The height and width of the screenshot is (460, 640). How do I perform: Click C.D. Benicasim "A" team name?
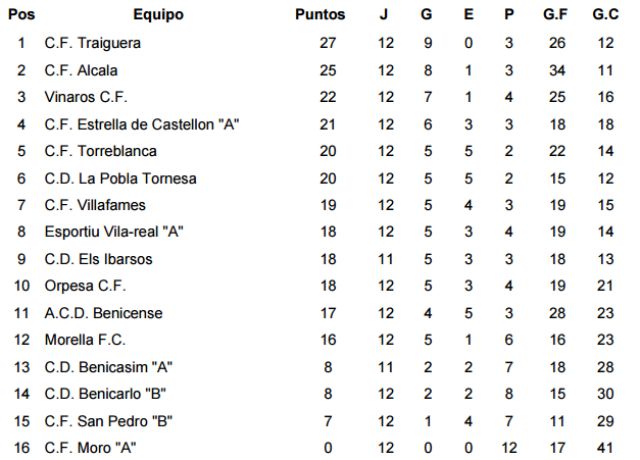109,367
